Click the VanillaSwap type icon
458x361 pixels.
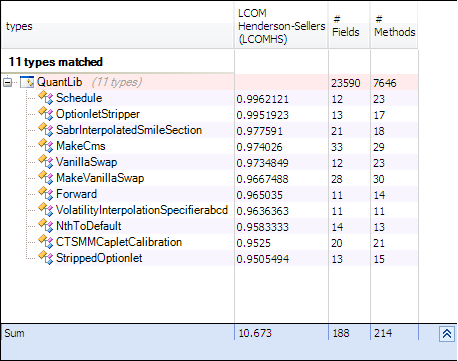[x=46, y=162]
